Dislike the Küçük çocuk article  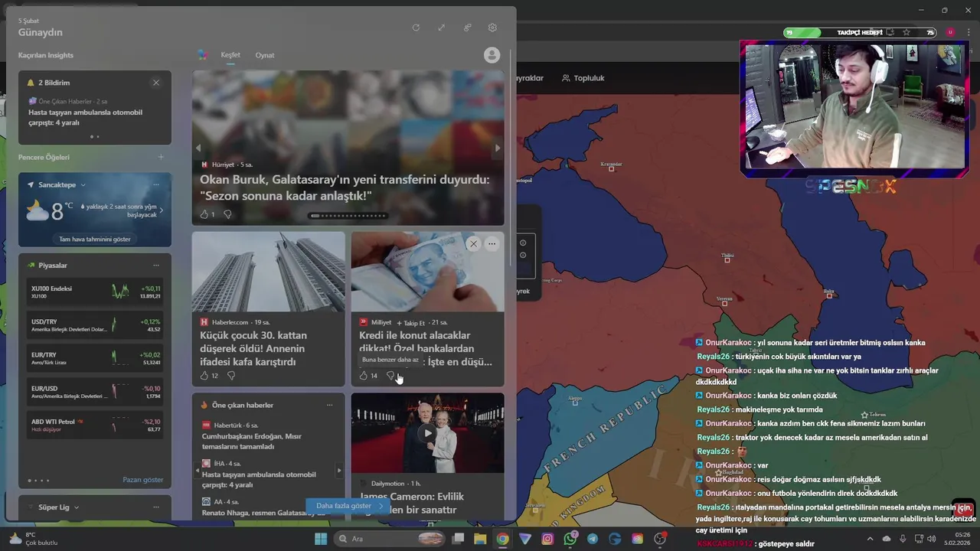pyautogui.click(x=231, y=376)
